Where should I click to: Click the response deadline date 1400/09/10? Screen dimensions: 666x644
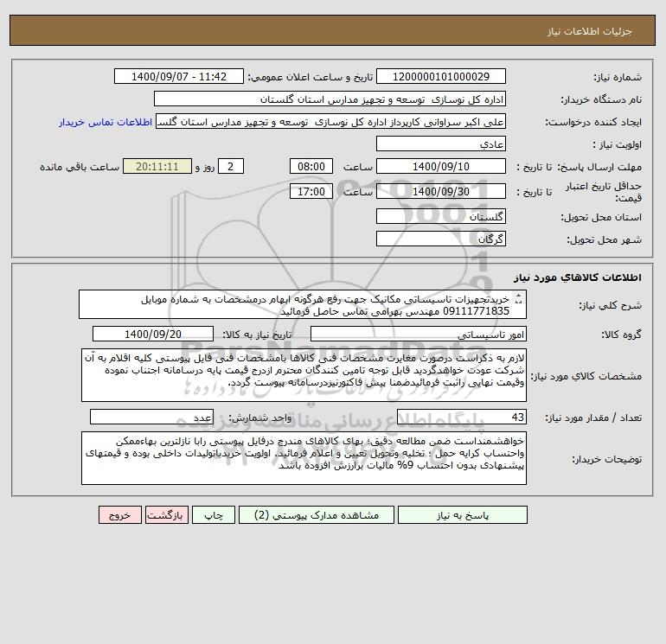441,167
